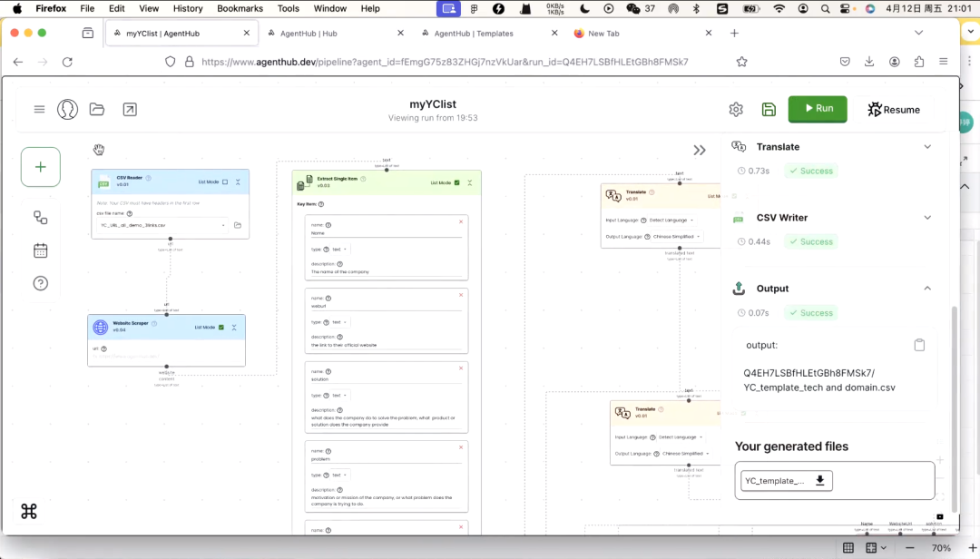Show help for the CSV Reader node title
The width and height of the screenshot is (980, 559).
pyautogui.click(x=148, y=178)
